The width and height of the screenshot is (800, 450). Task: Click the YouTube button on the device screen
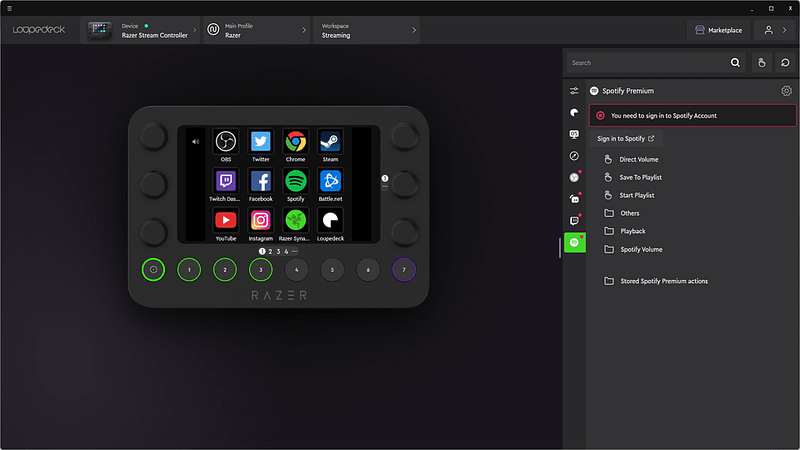[226, 220]
